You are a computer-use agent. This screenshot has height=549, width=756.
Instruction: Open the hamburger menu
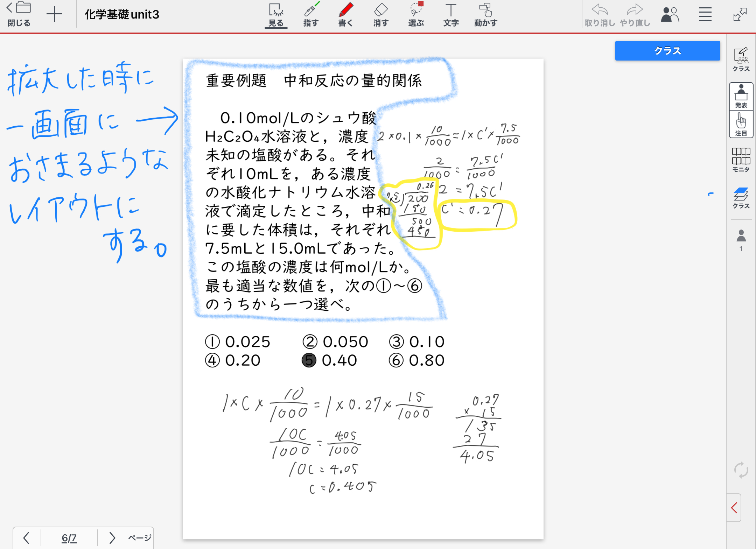705,14
